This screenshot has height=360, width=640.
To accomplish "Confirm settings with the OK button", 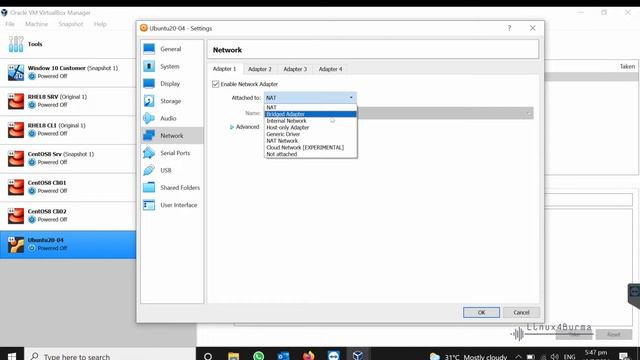I will 481,312.
